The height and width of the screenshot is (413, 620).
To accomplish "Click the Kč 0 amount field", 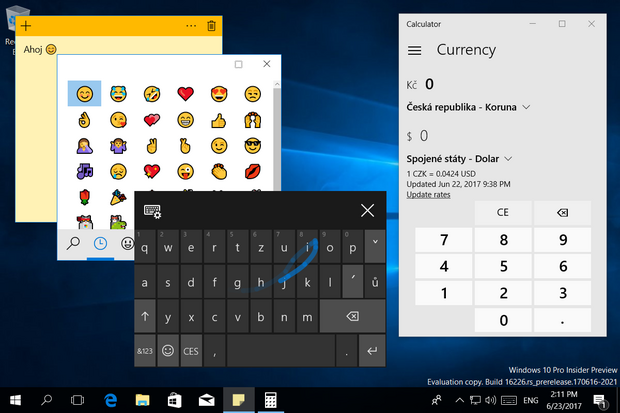I will coord(420,84).
